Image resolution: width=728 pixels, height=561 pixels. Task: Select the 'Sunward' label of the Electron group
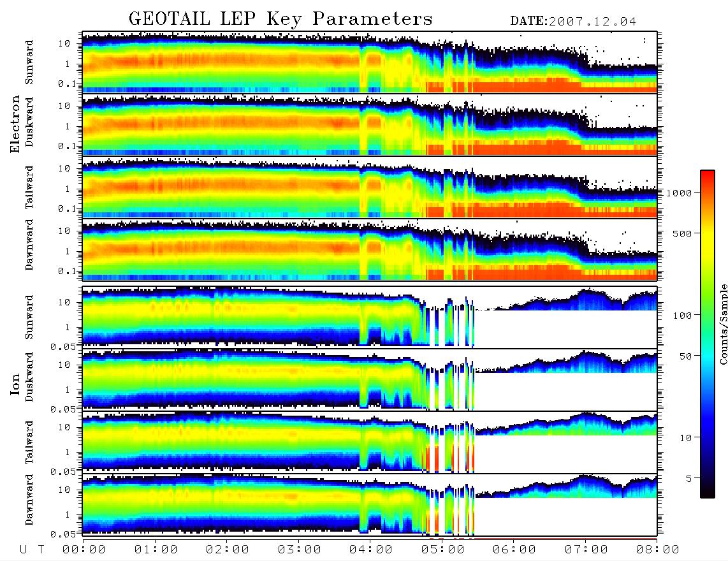(x=29, y=62)
